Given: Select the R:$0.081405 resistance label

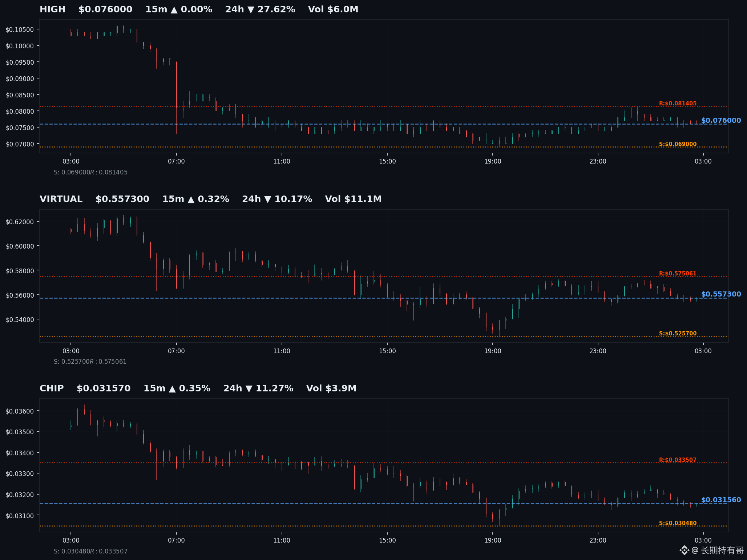Looking at the screenshot, I should (x=678, y=104).
